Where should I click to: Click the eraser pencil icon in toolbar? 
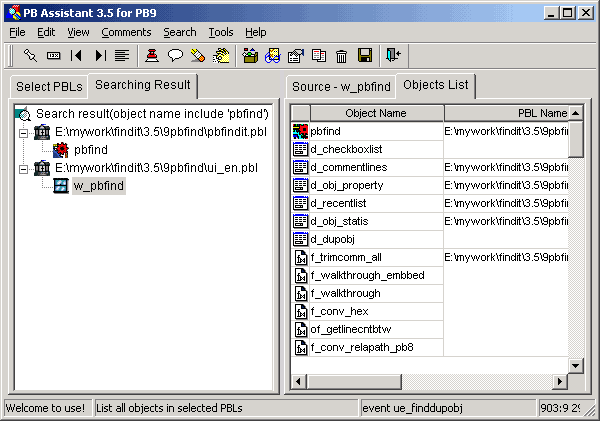point(198,56)
